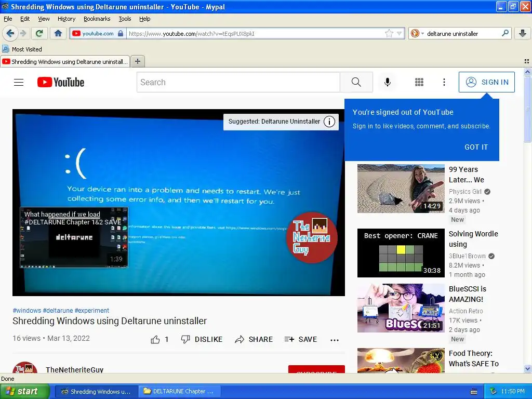Click the SHARE button
This screenshot has width=532, height=399.
pyautogui.click(x=254, y=339)
